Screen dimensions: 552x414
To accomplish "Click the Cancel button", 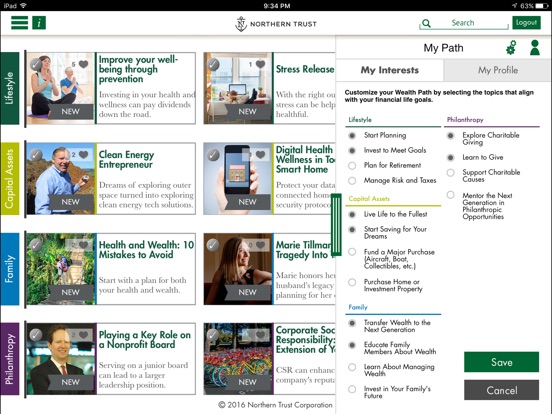I will pyautogui.click(x=501, y=390).
